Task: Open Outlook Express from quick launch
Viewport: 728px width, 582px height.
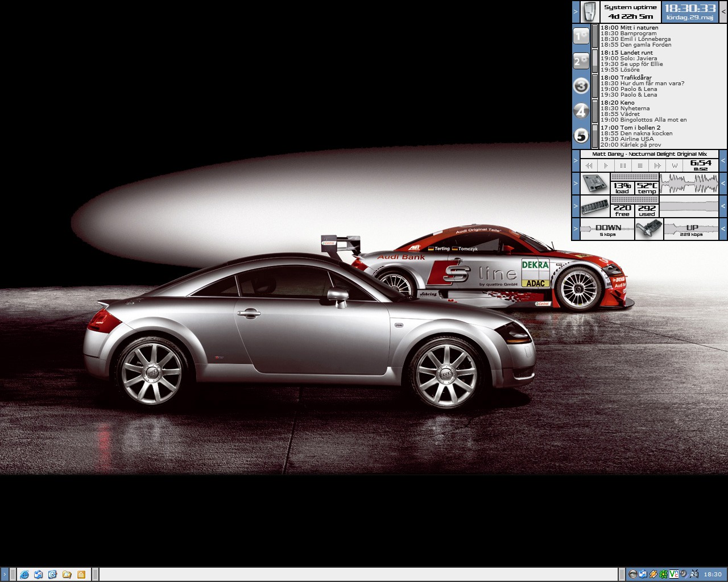Action: 38,575
